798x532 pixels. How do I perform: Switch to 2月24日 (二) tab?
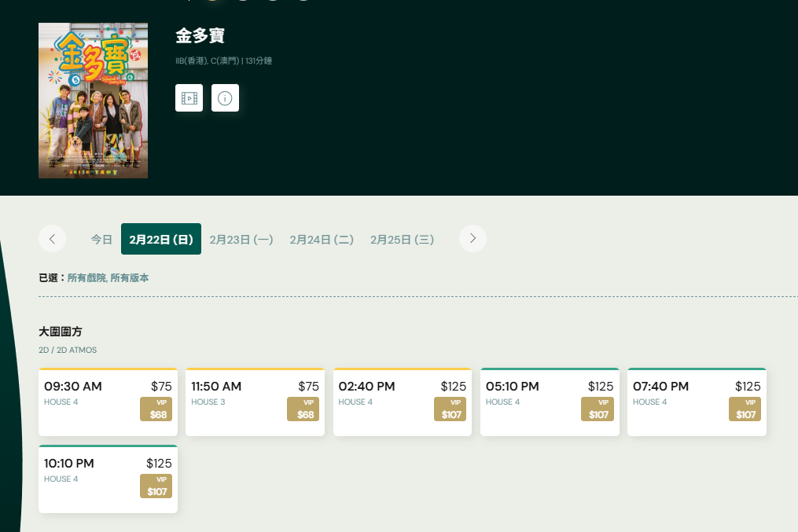tap(322, 240)
